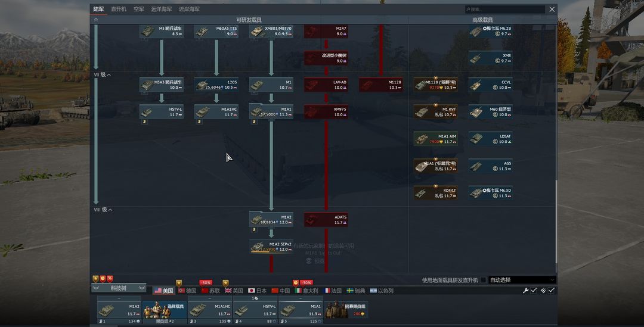The image size is (644, 327).
Task: Toggle the auto-refill ammo checkbox
Action: (x=552, y=291)
